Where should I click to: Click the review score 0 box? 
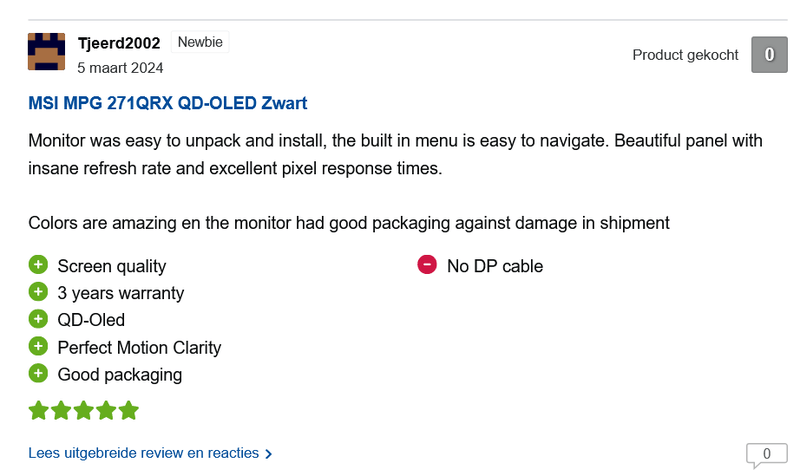pos(769,55)
